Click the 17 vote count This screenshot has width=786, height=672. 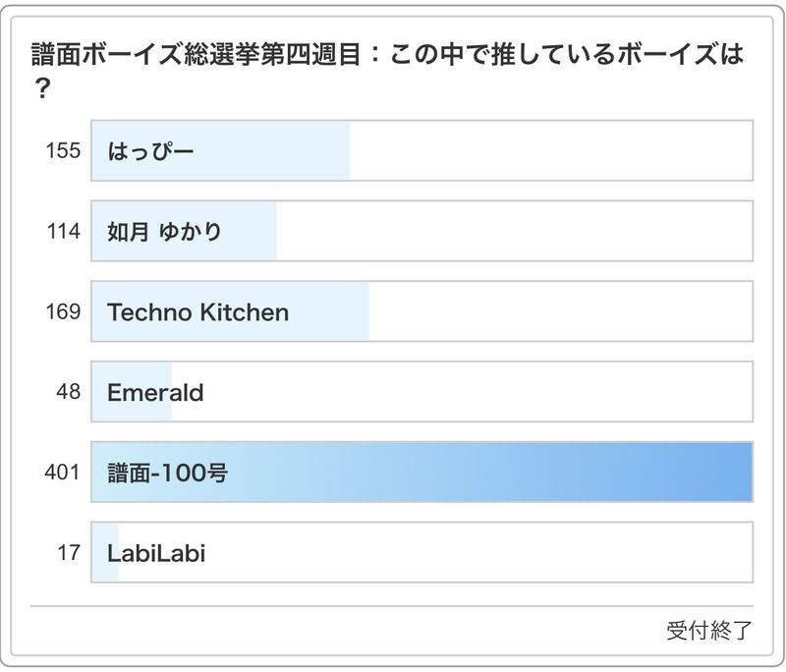point(68,553)
